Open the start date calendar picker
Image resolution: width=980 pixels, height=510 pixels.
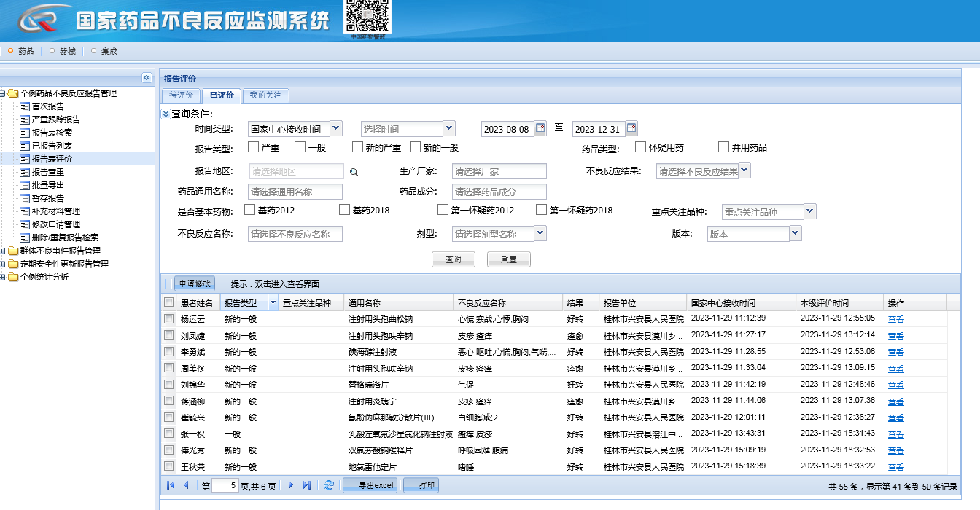click(540, 128)
